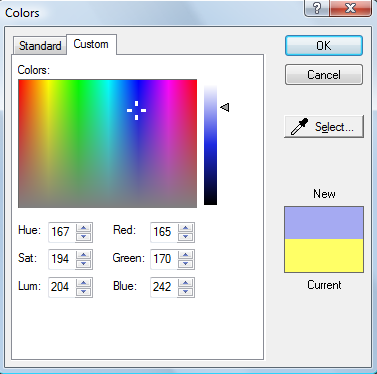Increase Hue with the up arrow

point(84,228)
